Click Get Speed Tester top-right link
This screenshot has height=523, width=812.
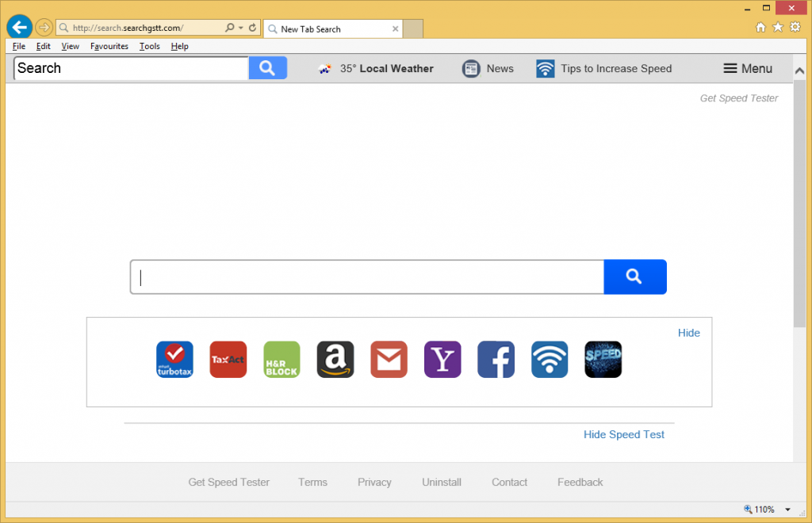click(739, 98)
